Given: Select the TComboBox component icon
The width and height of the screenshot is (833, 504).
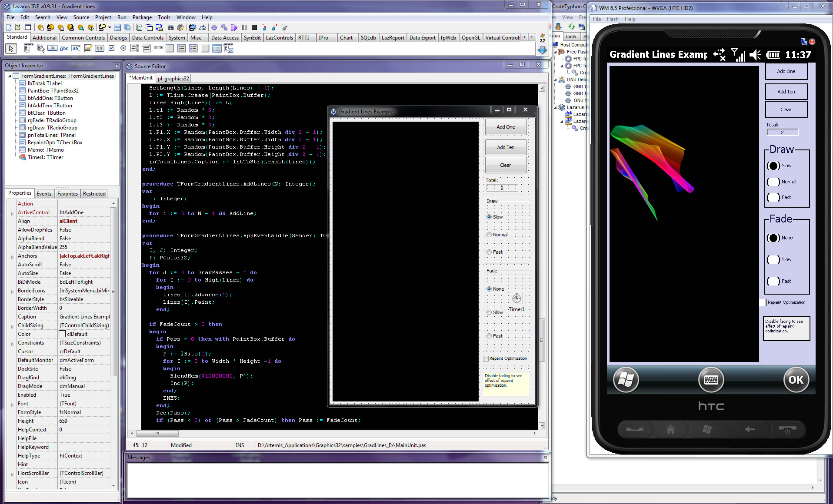Looking at the screenshot, I should coord(147,48).
